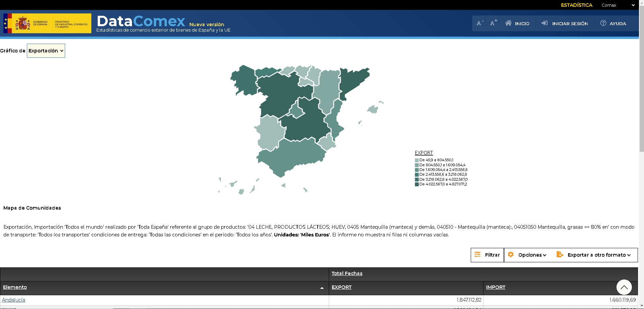Open the Andalucía table link
The height and width of the screenshot is (309, 644).
click(x=14, y=300)
